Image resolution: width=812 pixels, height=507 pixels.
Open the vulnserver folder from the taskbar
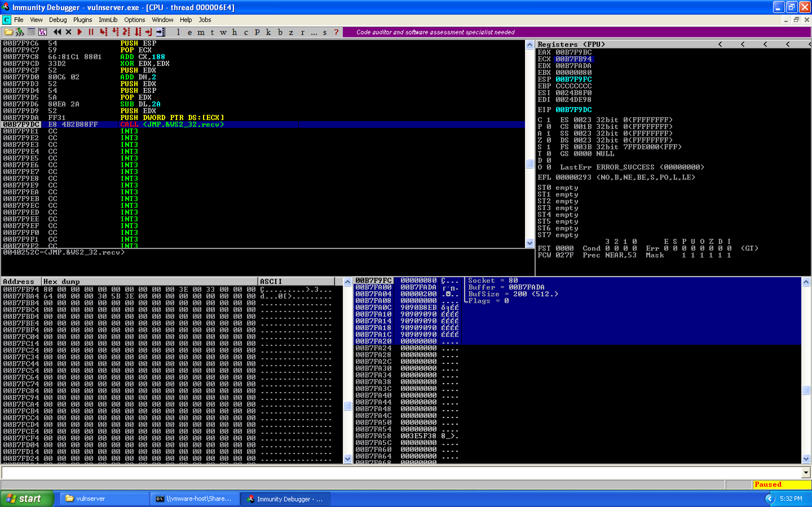click(104, 499)
